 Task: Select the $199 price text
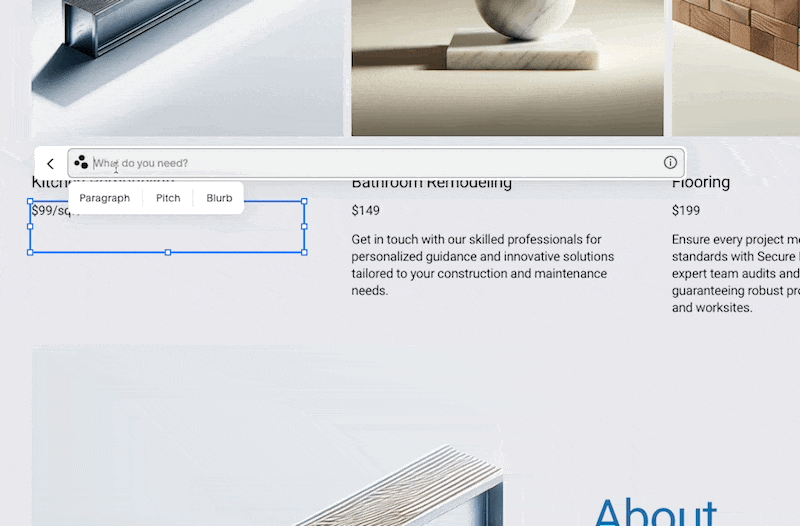(x=686, y=211)
